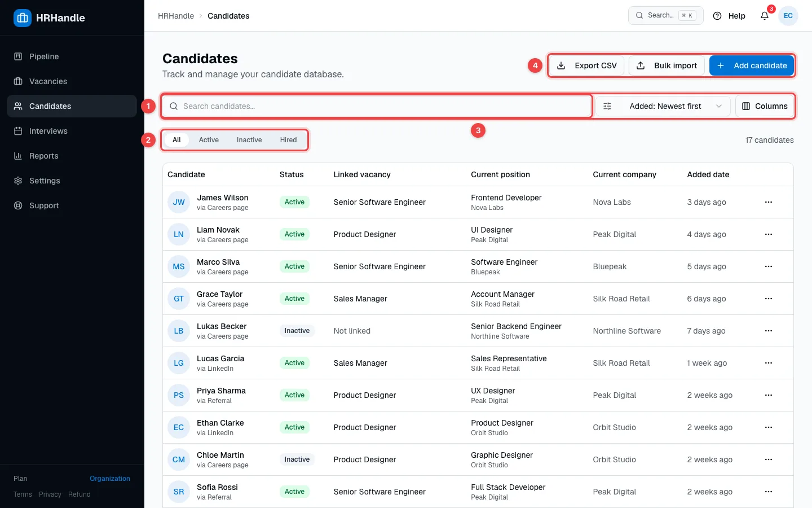Viewport: 812px width, 508px height.
Task: Open Help in the top bar
Action: (x=729, y=16)
